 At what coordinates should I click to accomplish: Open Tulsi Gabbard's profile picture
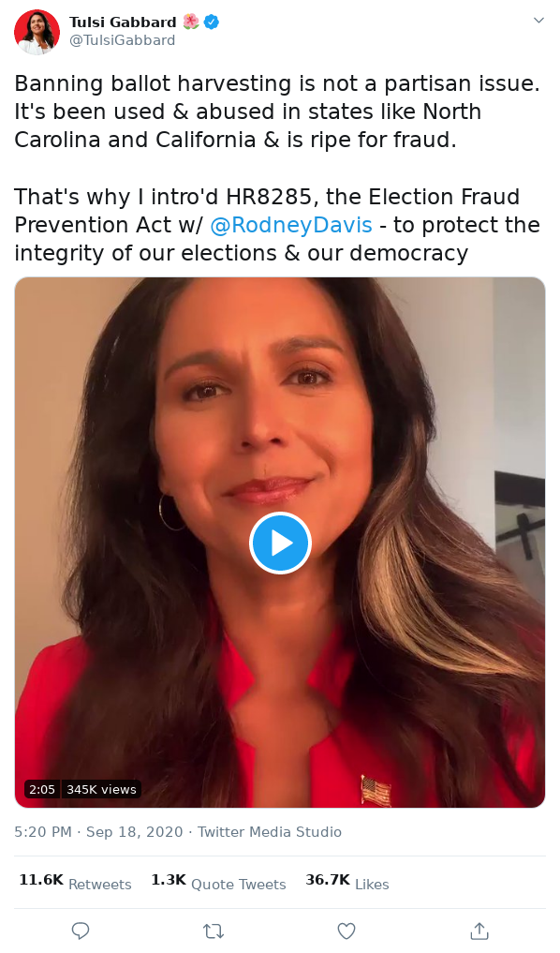[x=37, y=32]
